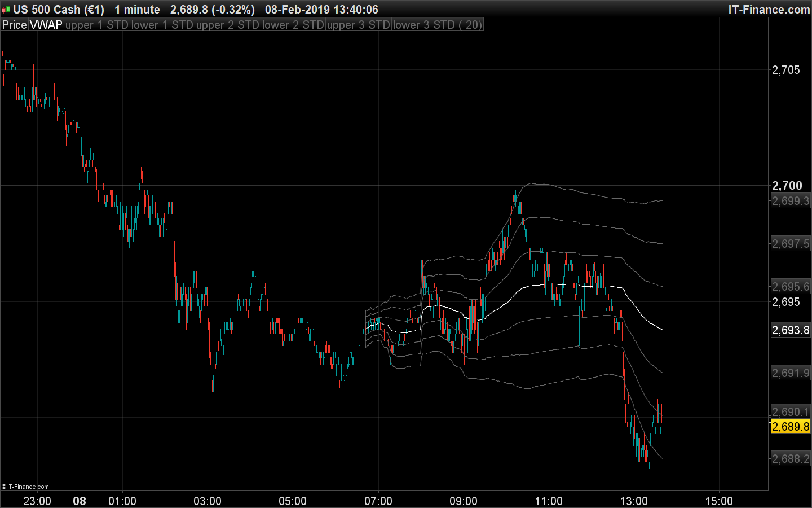
Task: Click the 07:00 time axis label
Action: point(378,501)
